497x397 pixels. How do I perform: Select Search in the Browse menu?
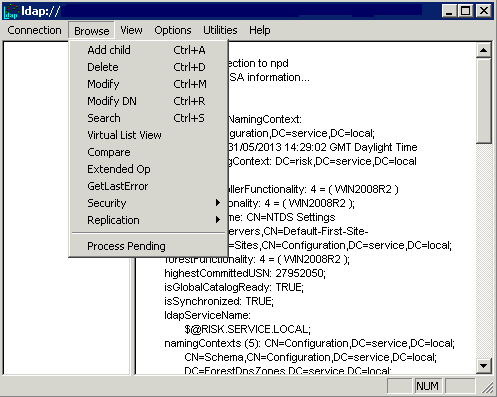[x=148, y=118]
